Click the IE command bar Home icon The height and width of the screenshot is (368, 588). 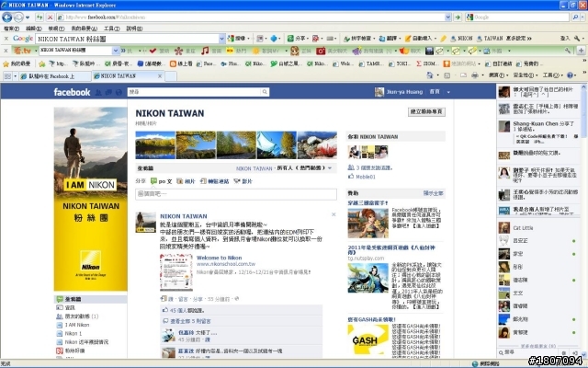click(x=430, y=75)
